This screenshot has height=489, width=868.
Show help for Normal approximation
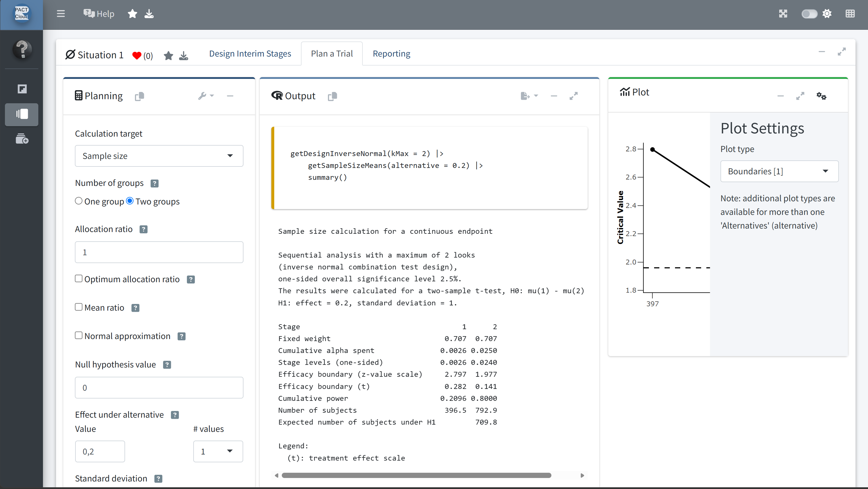[181, 336]
